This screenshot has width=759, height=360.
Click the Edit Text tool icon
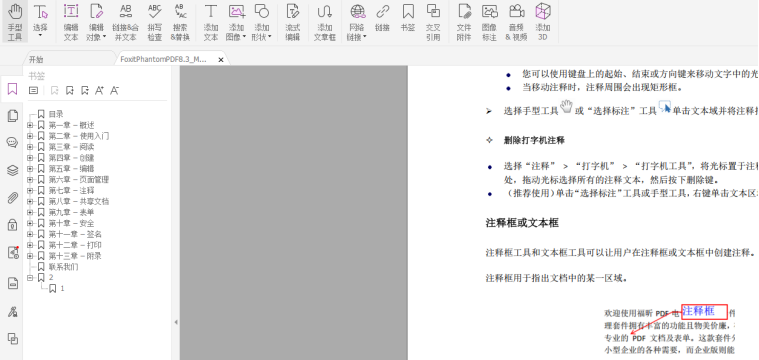(71, 22)
